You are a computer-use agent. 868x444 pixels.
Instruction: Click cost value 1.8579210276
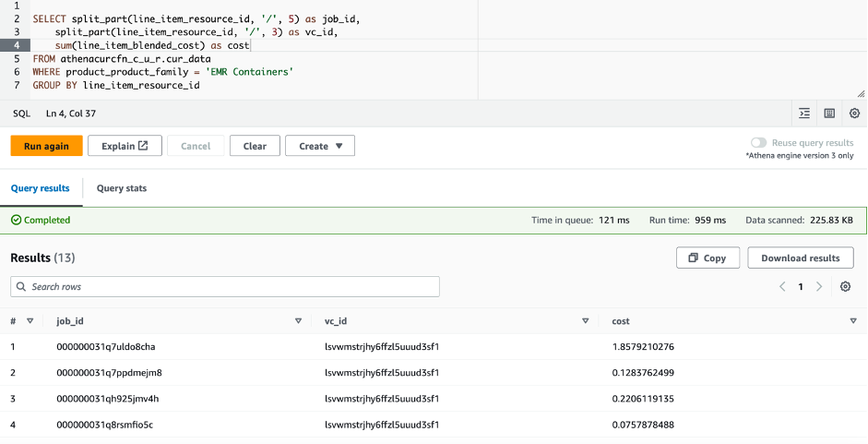coord(643,347)
